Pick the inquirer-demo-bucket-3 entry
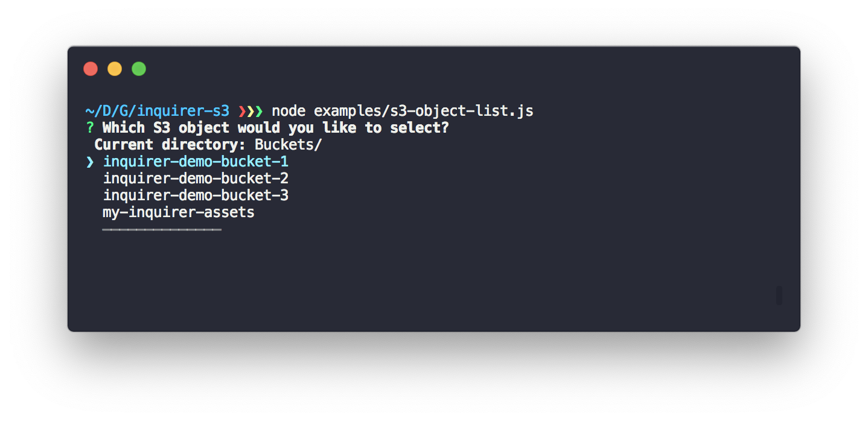 coord(196,195)
